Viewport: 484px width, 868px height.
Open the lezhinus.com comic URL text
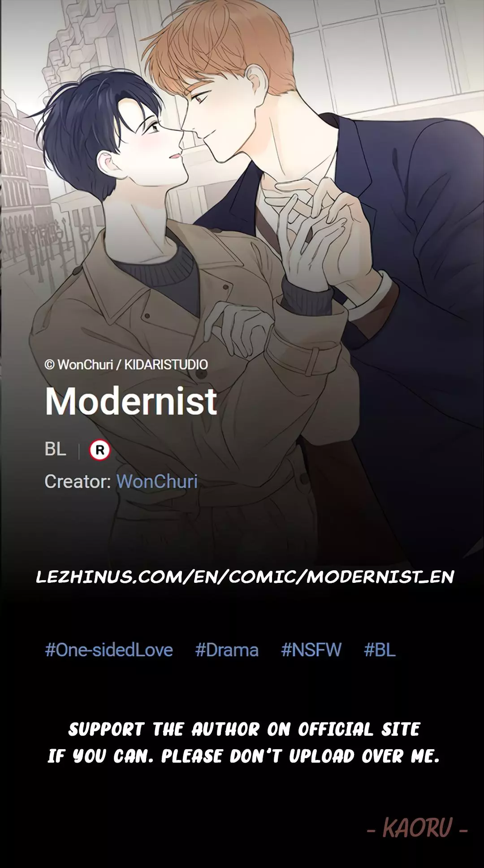(x=245, y=577)
